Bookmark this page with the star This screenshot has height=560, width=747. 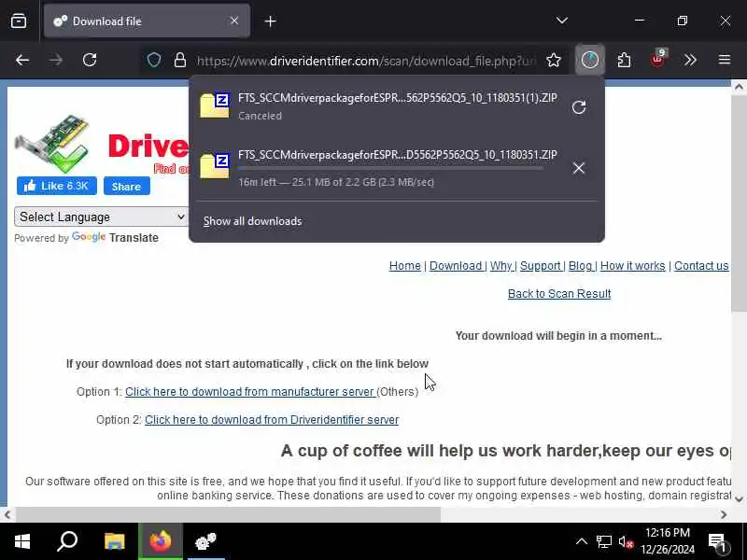pos(553,60)
